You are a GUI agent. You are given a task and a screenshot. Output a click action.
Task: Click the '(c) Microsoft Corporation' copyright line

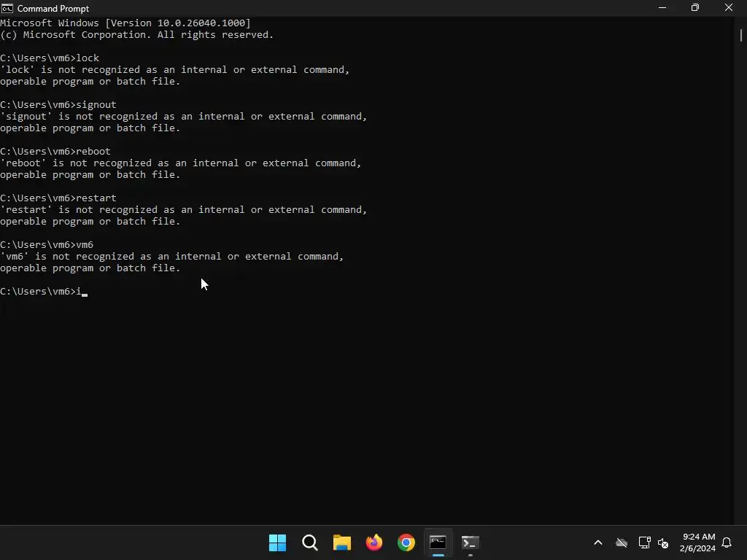click(136, 35)
